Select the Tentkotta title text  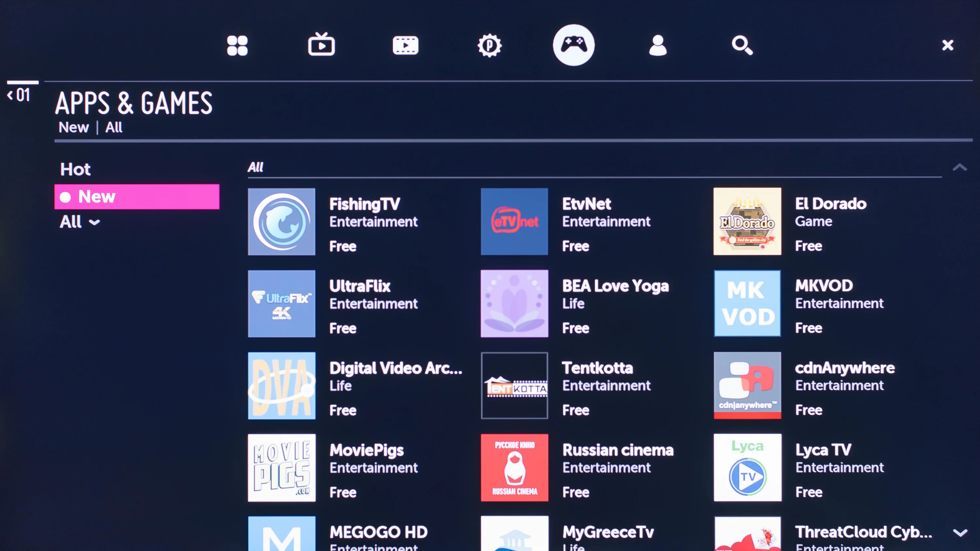(x=598, y=368)
